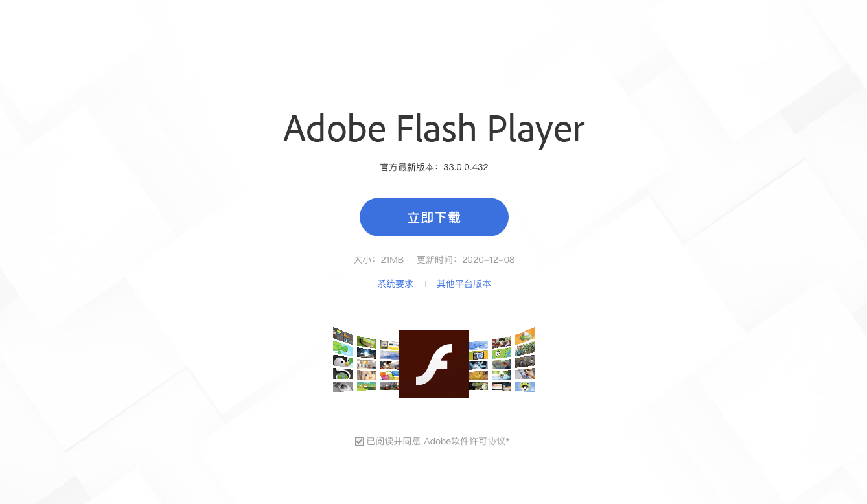Click the 立即下载 download button

tap(434, 217)
